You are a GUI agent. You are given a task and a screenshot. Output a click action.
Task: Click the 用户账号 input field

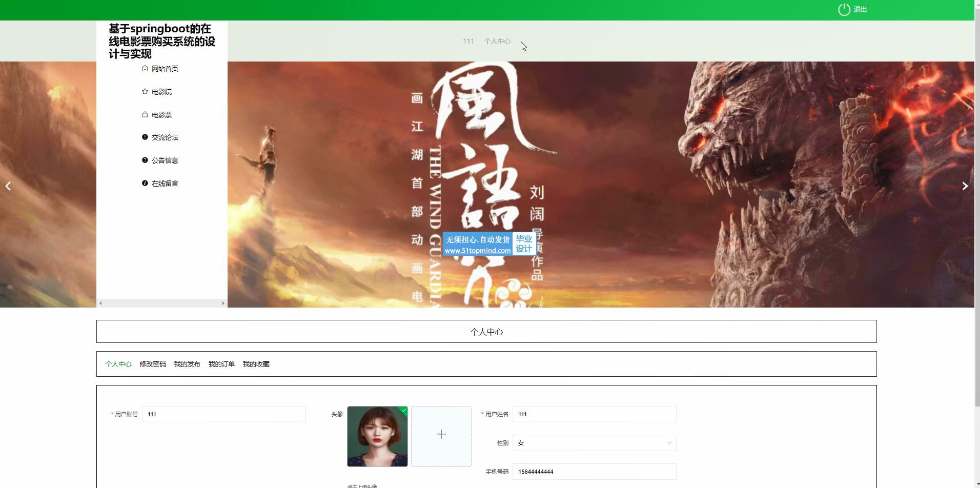[x=224, y=414]
